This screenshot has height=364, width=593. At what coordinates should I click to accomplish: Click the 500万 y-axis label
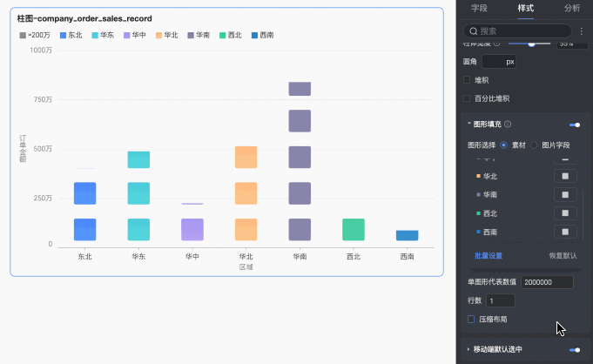click(43, 149)
